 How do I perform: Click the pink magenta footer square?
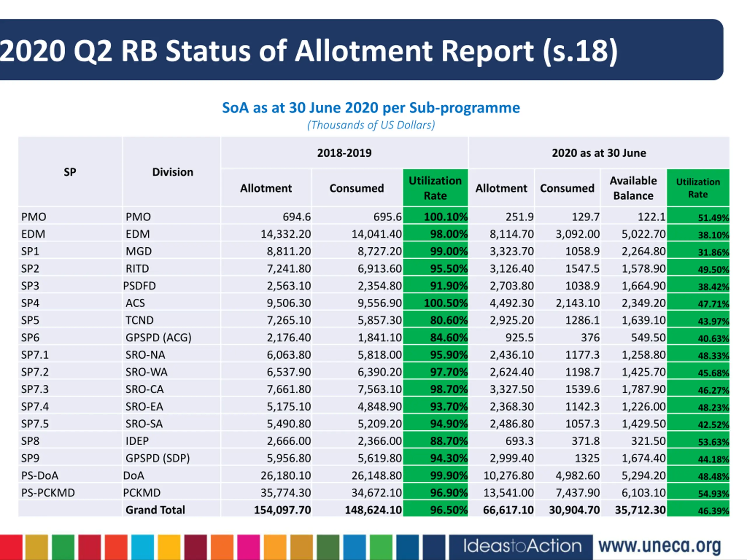coord(249,547)
